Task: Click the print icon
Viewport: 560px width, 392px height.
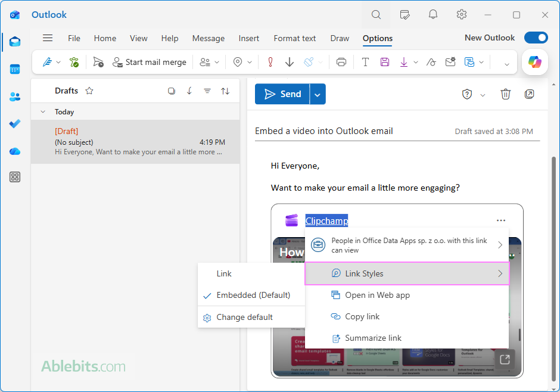Action: (x=341, y=62)
